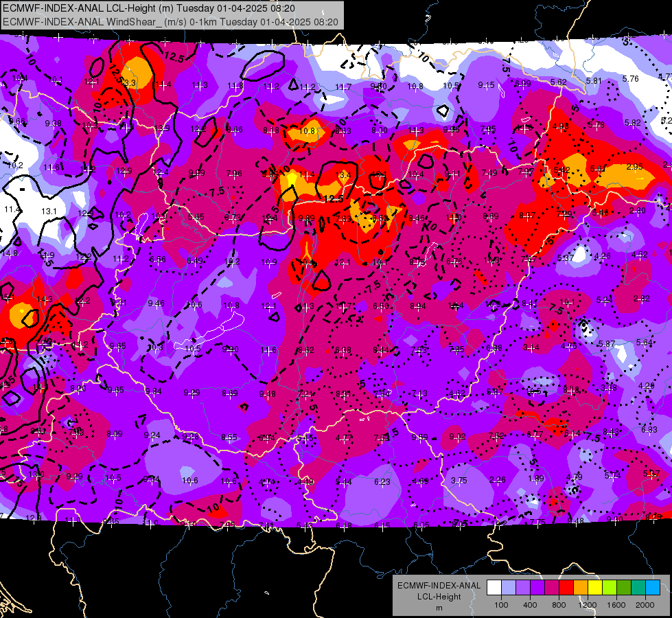Click the 1200 tick label in legend

(588, 605)
